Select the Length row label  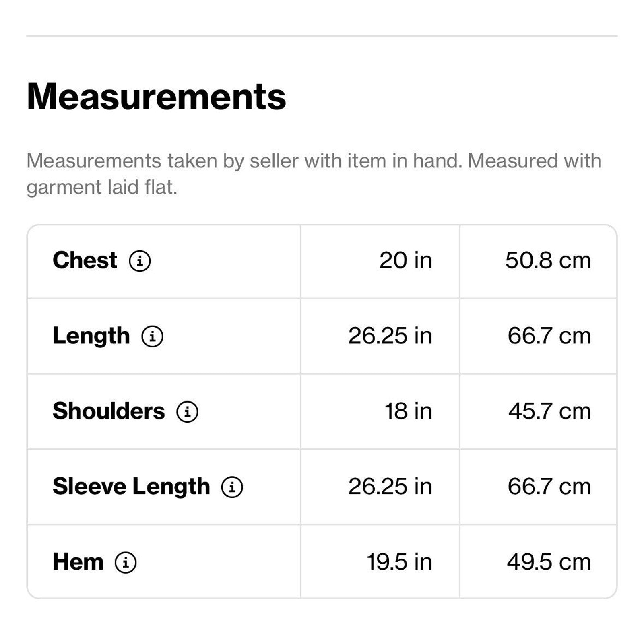[x=91, y=336]
